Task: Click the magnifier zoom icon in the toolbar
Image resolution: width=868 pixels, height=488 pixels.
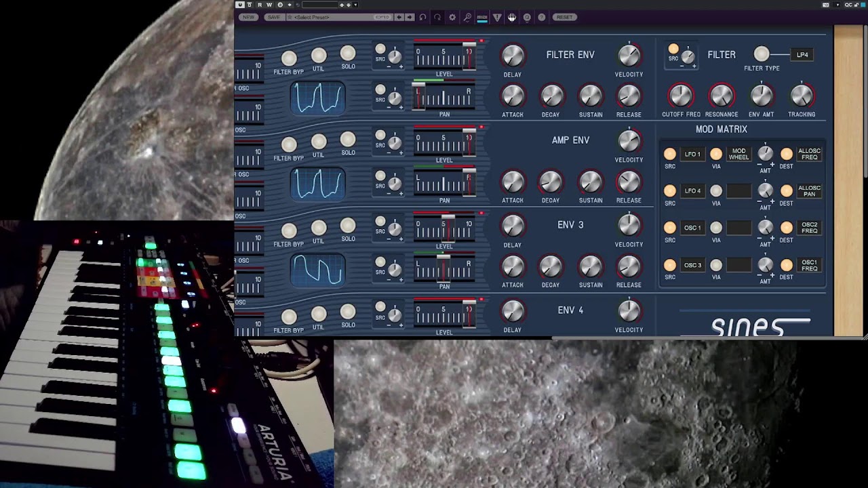Action: 467,17
